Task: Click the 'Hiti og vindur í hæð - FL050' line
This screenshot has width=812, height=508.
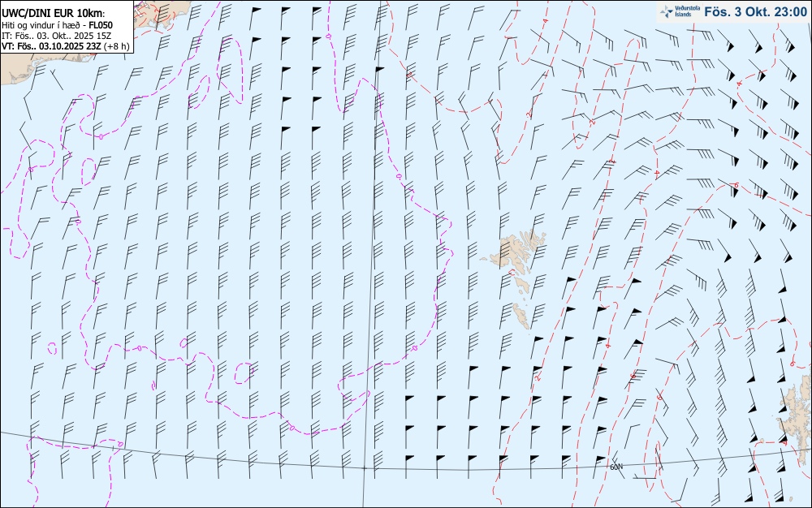Action: 57,25
